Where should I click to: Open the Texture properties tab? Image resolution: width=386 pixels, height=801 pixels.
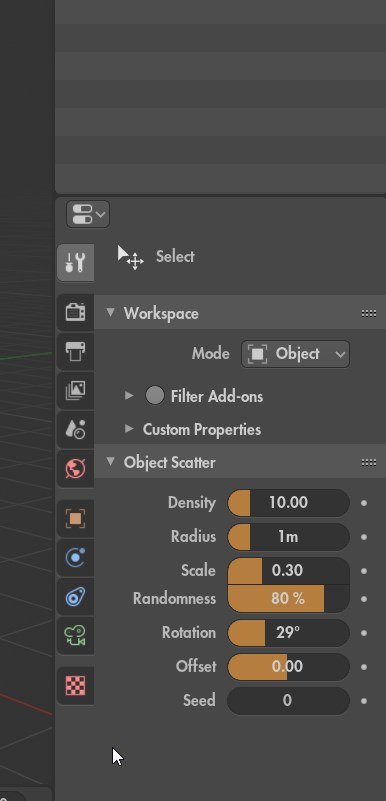[76, 686]
